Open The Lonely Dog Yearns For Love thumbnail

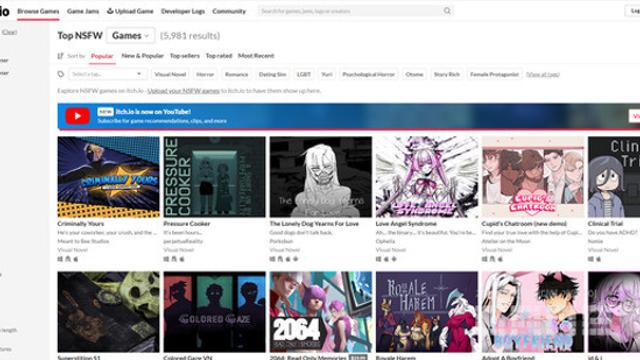[x=320, y=177]
